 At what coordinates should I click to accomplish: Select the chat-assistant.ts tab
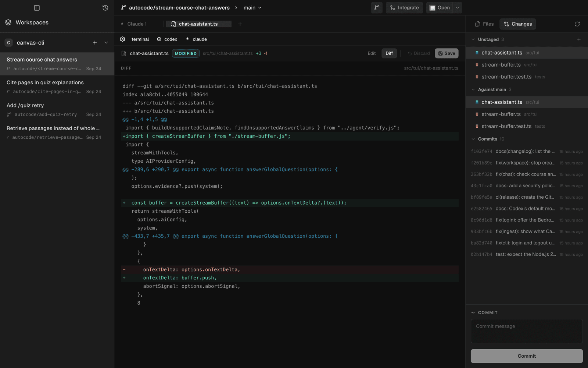tap(198, 24)
